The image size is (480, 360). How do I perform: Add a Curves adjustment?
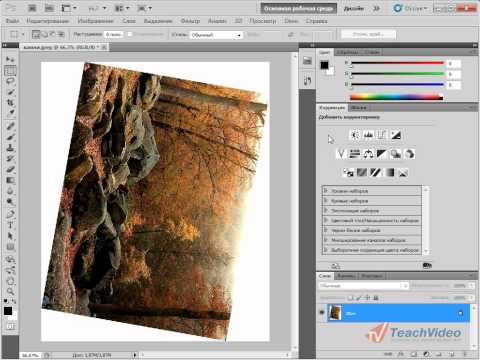382,135
